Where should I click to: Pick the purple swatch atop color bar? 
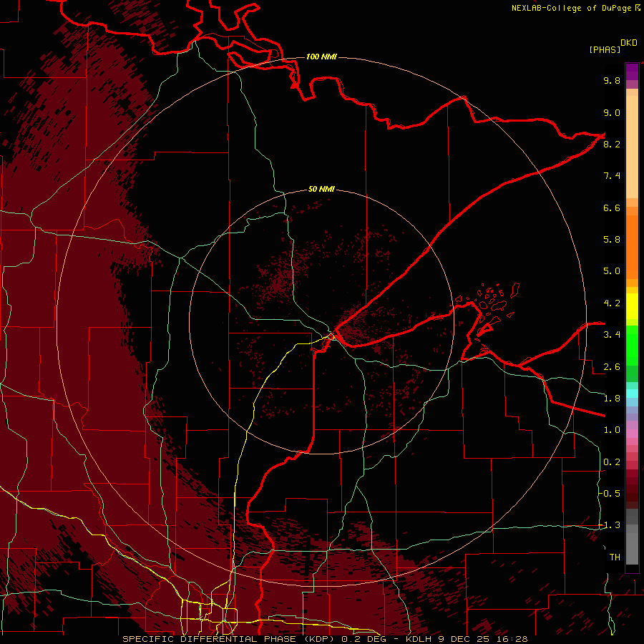632,72
